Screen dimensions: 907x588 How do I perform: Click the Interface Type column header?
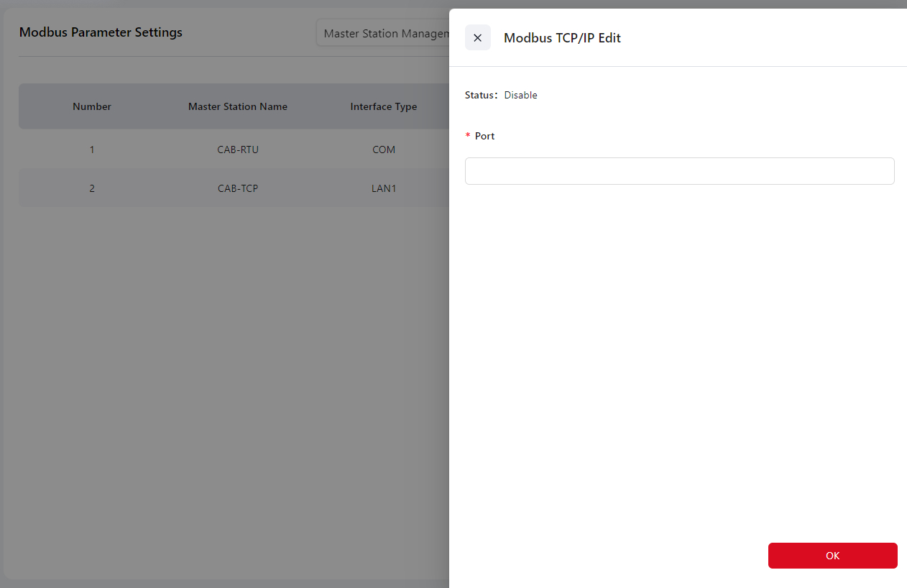click(384, 106)
